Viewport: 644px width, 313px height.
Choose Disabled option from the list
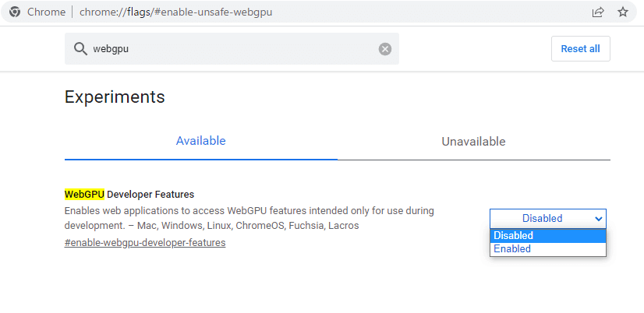548,235
